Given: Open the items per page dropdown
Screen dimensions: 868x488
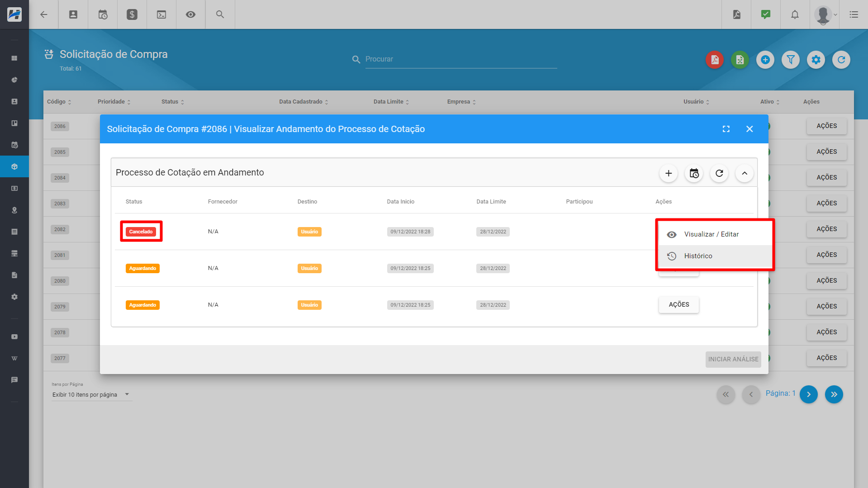Looking at the screenshot, I should click(x=91, y=394).
